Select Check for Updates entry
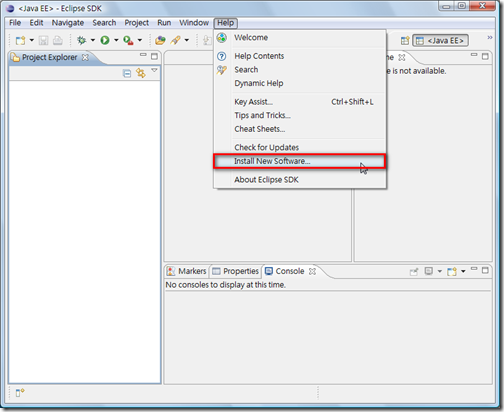The image size is (504, 412). (300, 147)
